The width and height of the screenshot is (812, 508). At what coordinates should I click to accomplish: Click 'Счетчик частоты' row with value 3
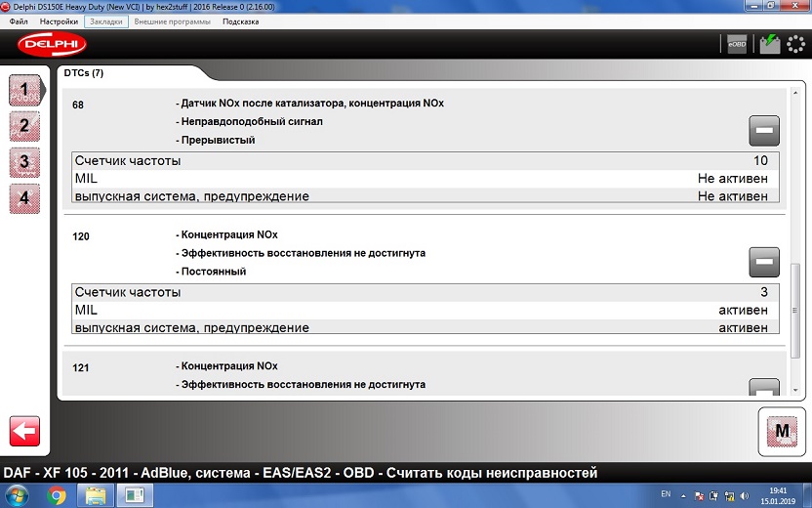(425, 292)
